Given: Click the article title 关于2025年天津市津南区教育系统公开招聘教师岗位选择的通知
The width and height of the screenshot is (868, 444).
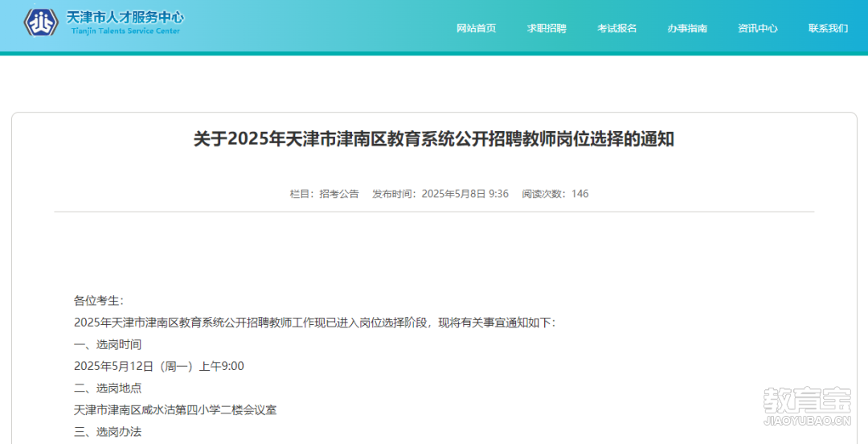Looking at the screenshot, I should (434, 138).
